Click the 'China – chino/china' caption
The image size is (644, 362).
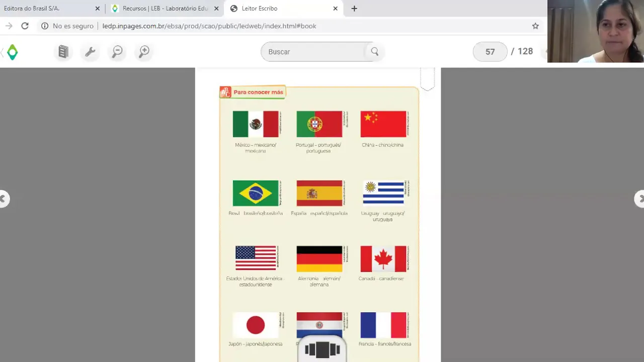point(382,145)
